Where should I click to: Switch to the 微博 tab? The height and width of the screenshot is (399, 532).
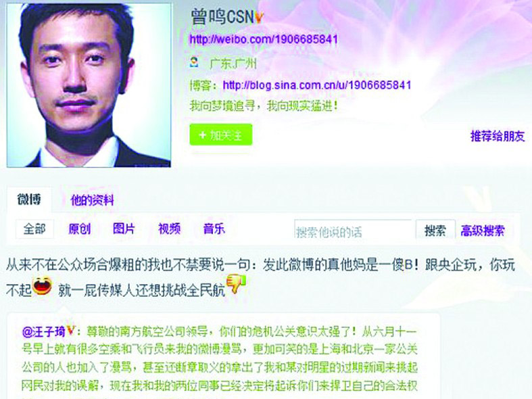(29, 199)
